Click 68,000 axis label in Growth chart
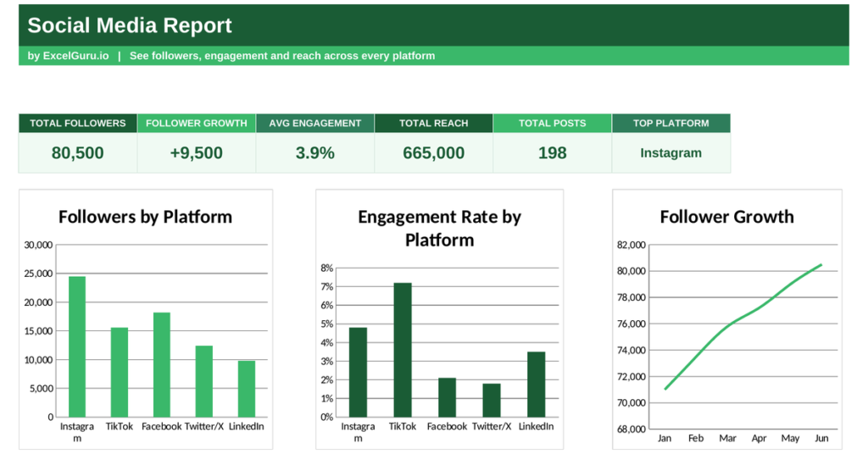This screenshot has height=454, width=868. tap(631, 429)
